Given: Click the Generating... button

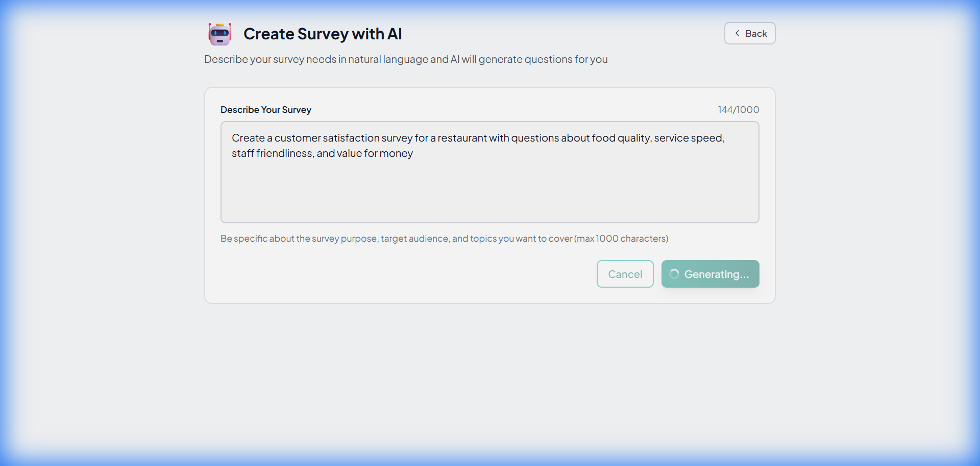Looking at the screenshot, I should (710, 274).
